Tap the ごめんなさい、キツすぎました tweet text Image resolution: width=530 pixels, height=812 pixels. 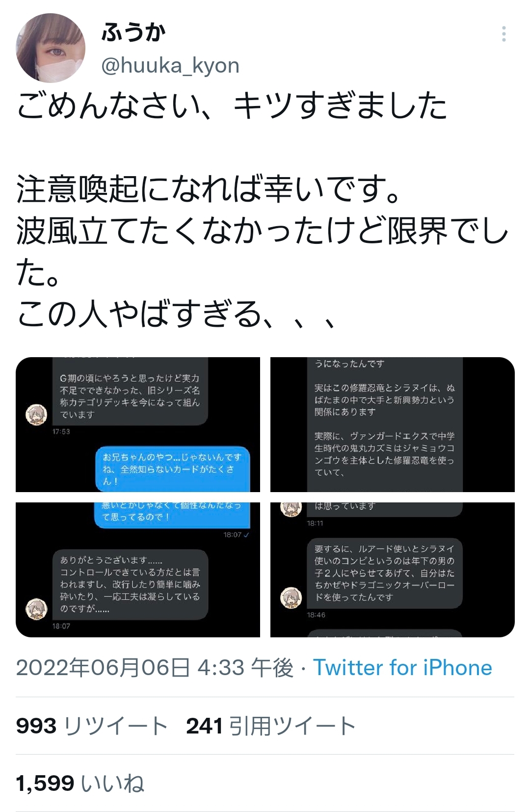click(232, 105)
